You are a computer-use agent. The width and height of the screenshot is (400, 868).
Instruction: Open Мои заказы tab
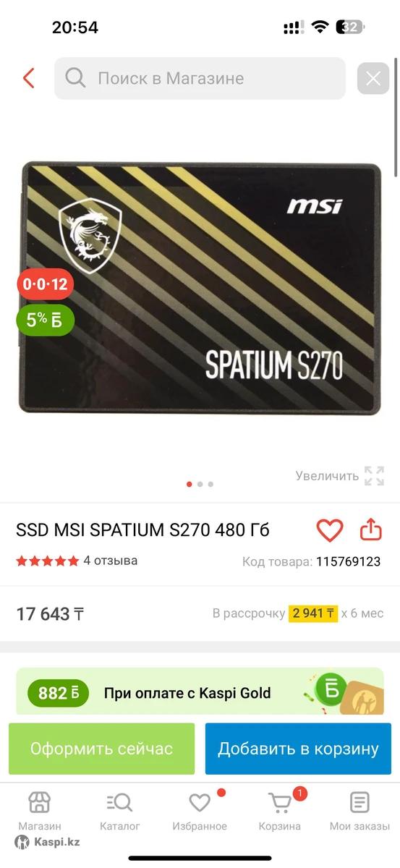[359, 812]
